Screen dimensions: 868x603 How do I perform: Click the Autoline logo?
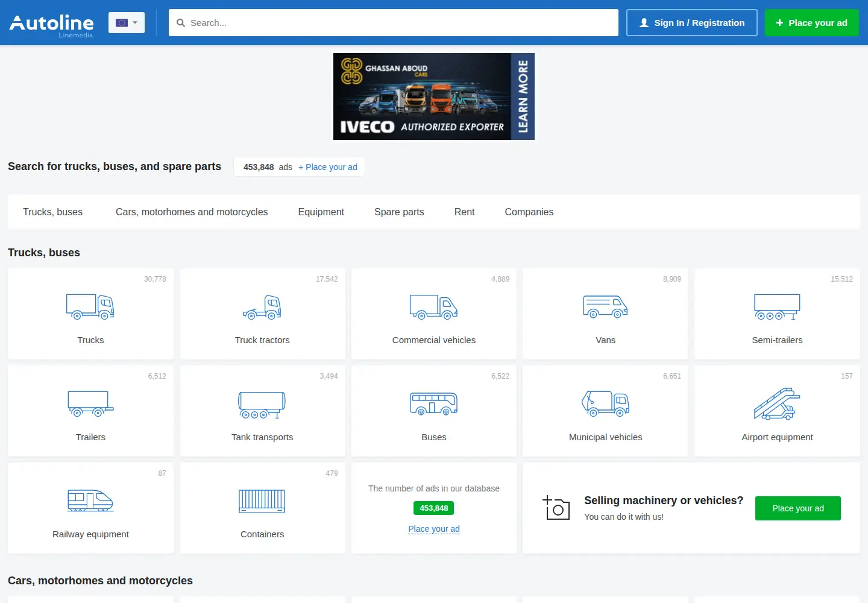52,25
